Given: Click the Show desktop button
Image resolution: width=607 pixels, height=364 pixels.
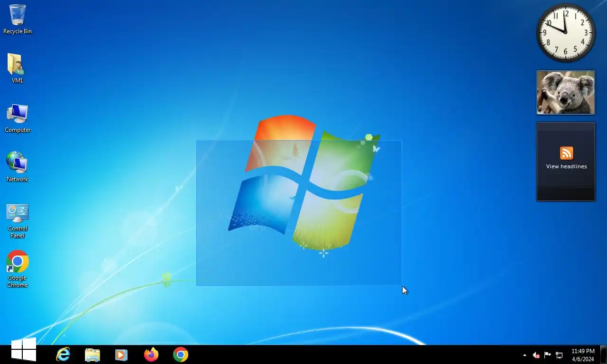Looking at the screenshot, I should [603, 355].
